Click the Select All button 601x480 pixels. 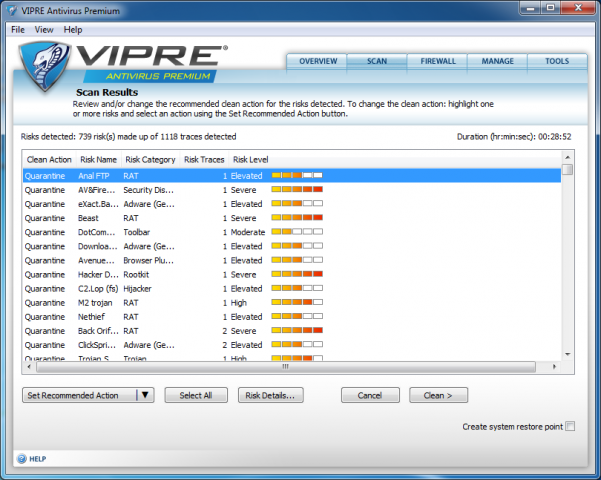coord(196,395)
